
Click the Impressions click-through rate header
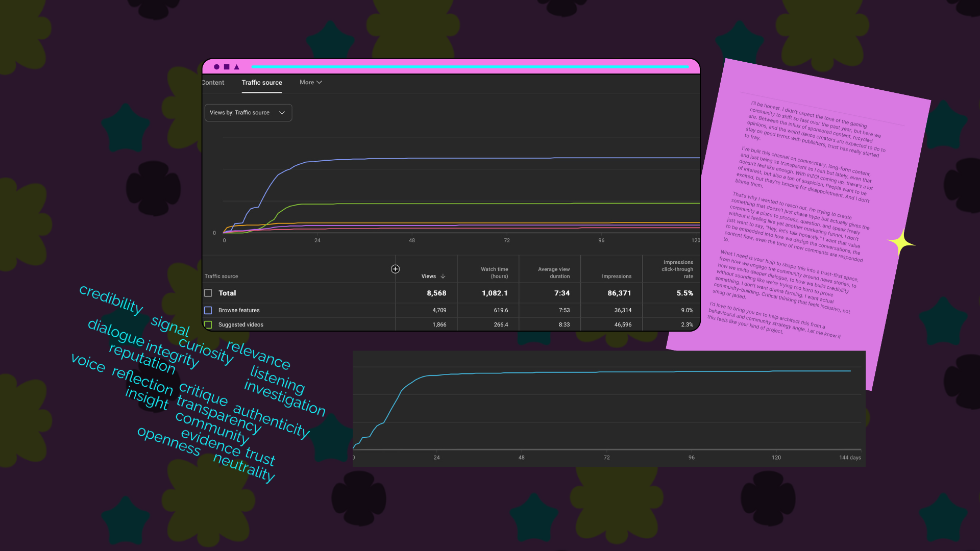coord(677,269)
